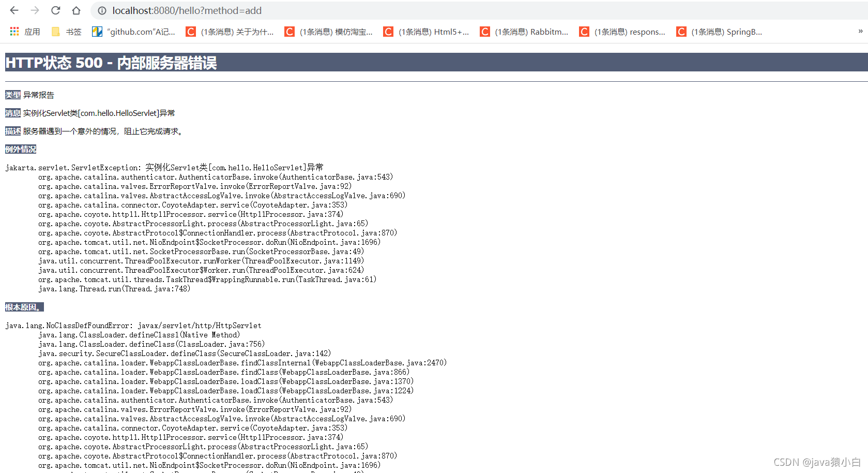Open the 书签 bookmarks folder
The height and width of the screenshot is (473, 868).
coord(66,32)
